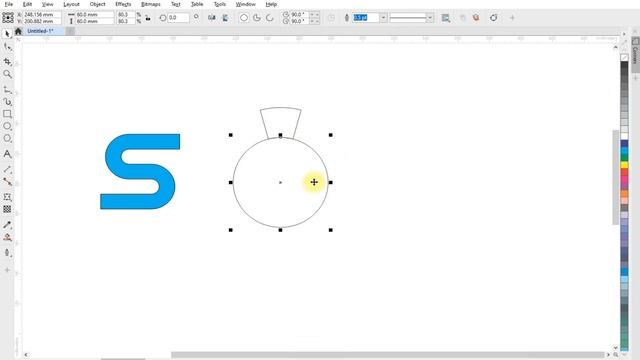Click the property bar customize plus
Image resolution: width=640 pixels, height=360 pixels.
tap(512, 18)
